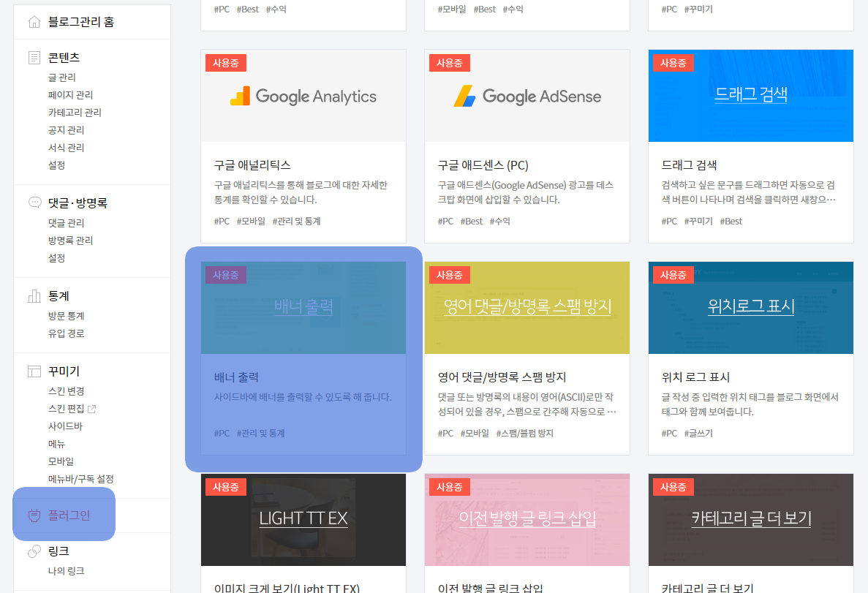Open 설정 under 콘텐츠 section
868x593 pixels.
pos(56,165)
